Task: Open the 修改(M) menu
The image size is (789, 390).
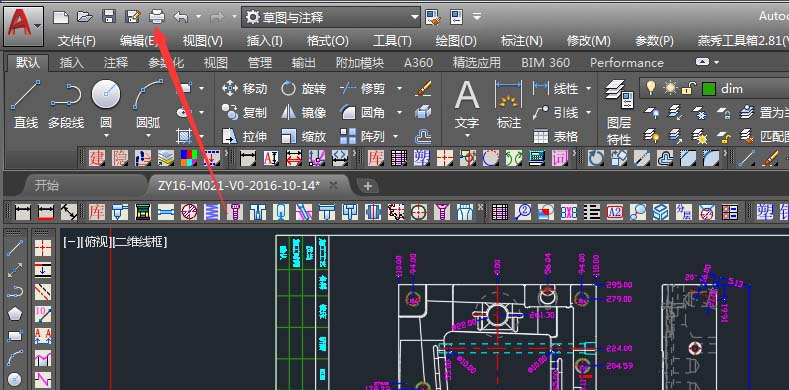Action: point(588,41)
